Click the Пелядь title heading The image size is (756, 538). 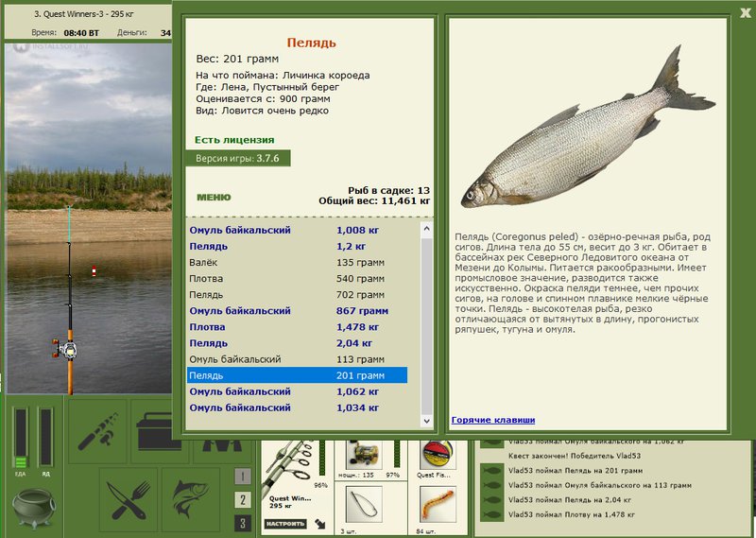(x=312, y=43)
